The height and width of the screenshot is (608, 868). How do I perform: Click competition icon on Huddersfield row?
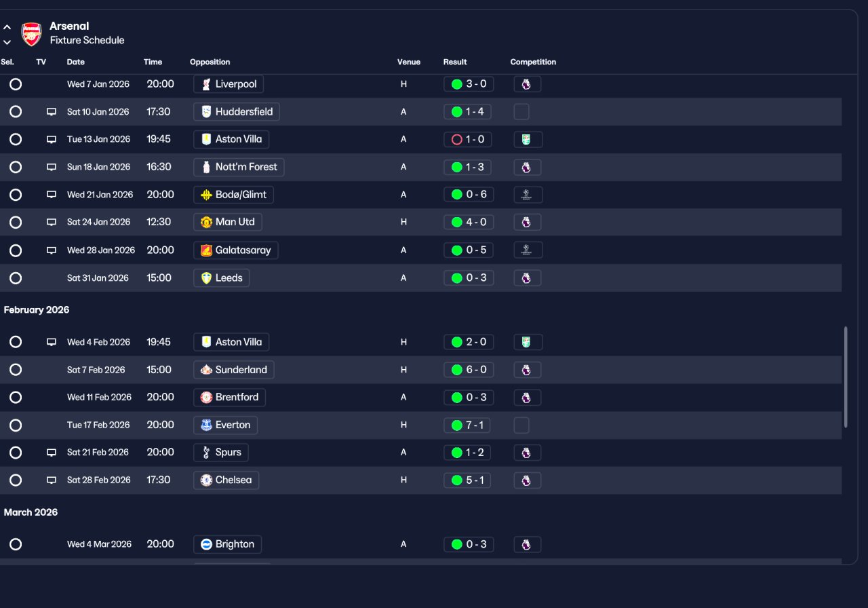(x=521, y=112)
